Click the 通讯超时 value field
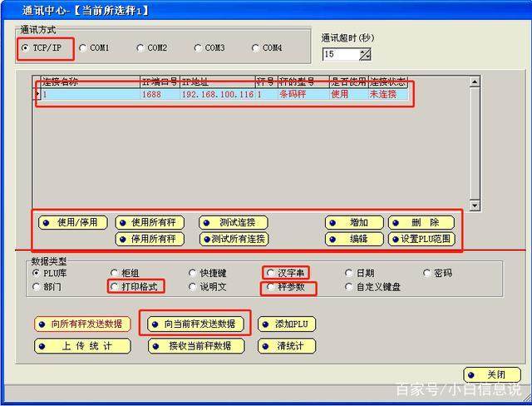Screen dimensions: 532x406 point(341,54)
